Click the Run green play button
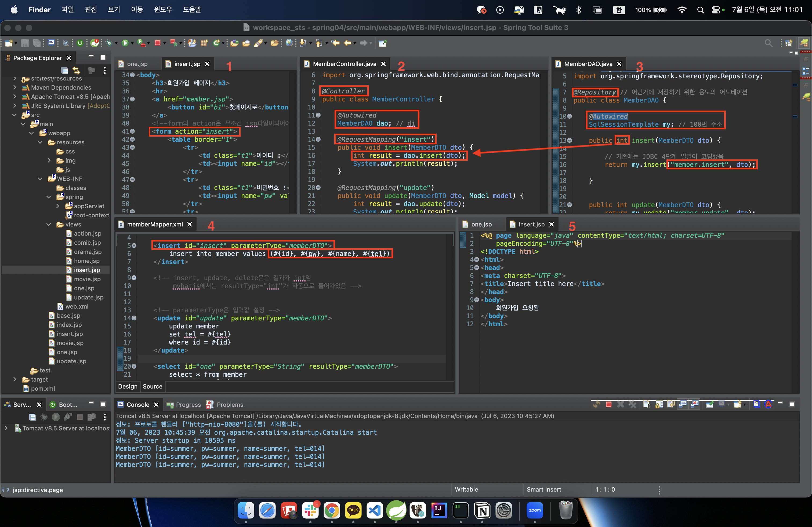Viewport: 812px width, 527px height. pyautogui.click(x=125, y=43)
